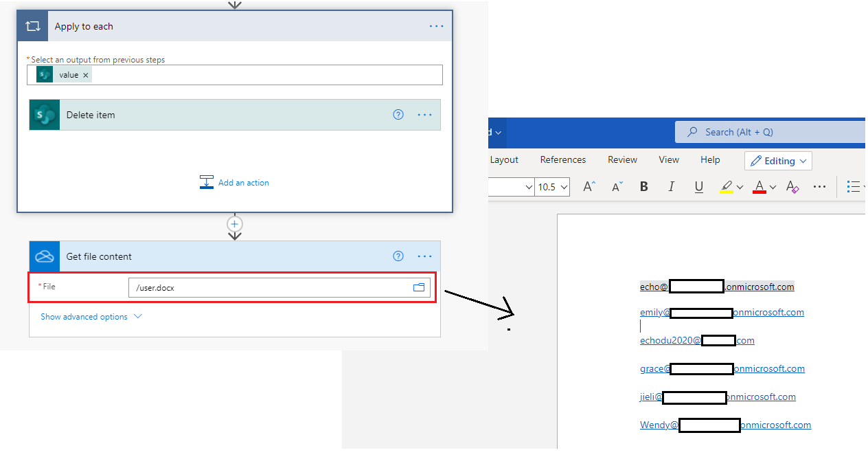Apply yellow text highlight color
868x457 pixels.
click(x=726, y=186)
